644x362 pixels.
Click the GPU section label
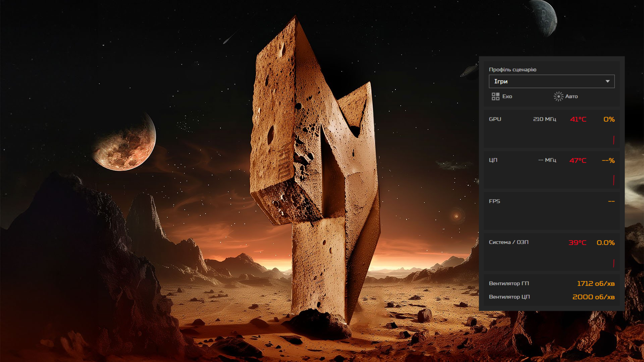pos(495,119)
